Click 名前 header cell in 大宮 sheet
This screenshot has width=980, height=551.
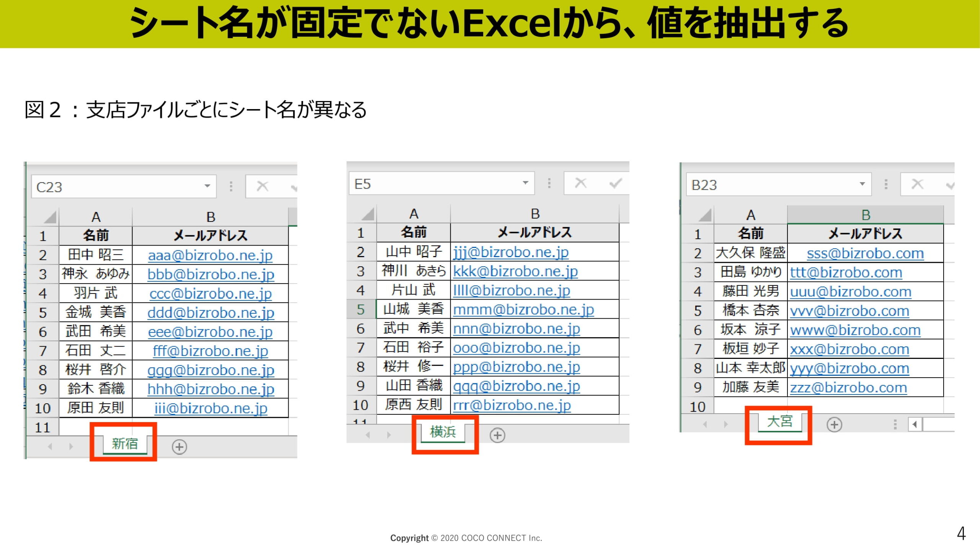click(x=751, y=234)
